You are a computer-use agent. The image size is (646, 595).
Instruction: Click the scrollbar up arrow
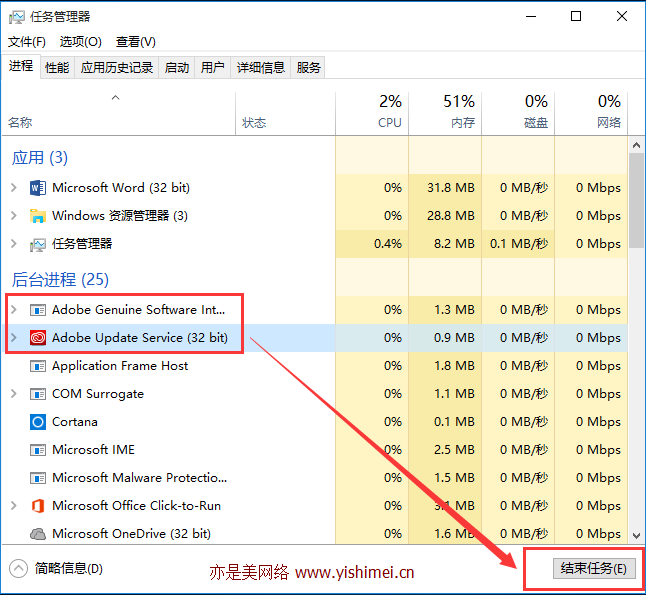(x=637, y=145)
